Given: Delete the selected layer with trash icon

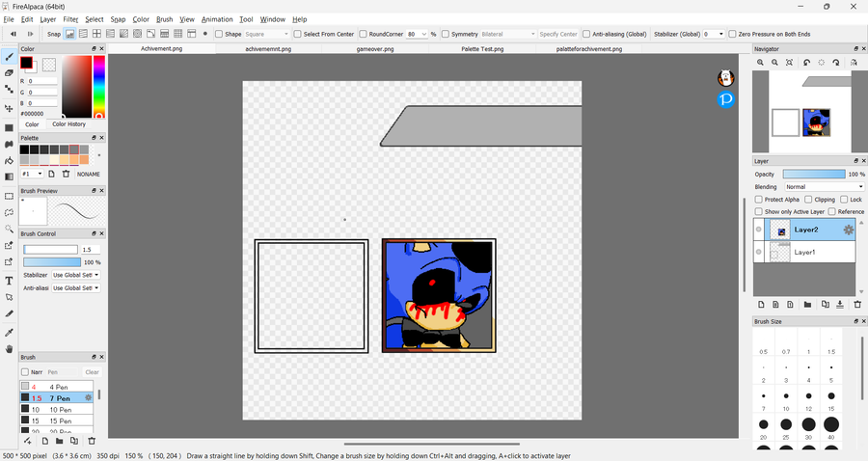Looking at the screenshot, I should (x=857, y=305).
